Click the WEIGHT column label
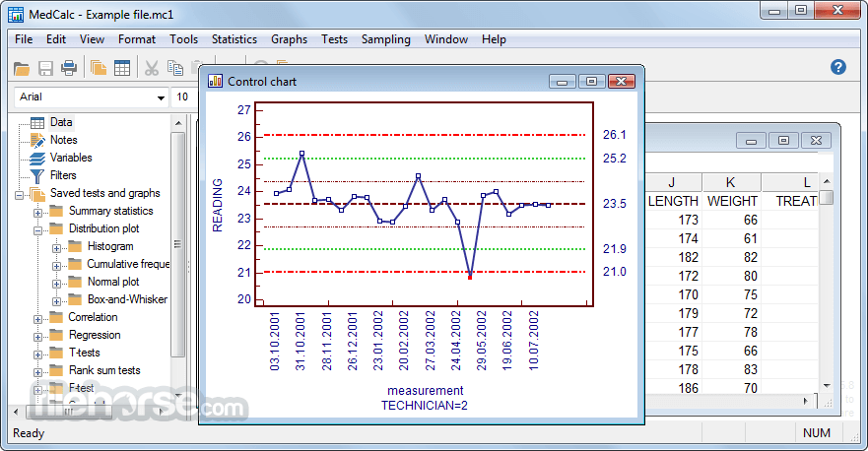This screenshot has height=451, width=868. (732, 201)
